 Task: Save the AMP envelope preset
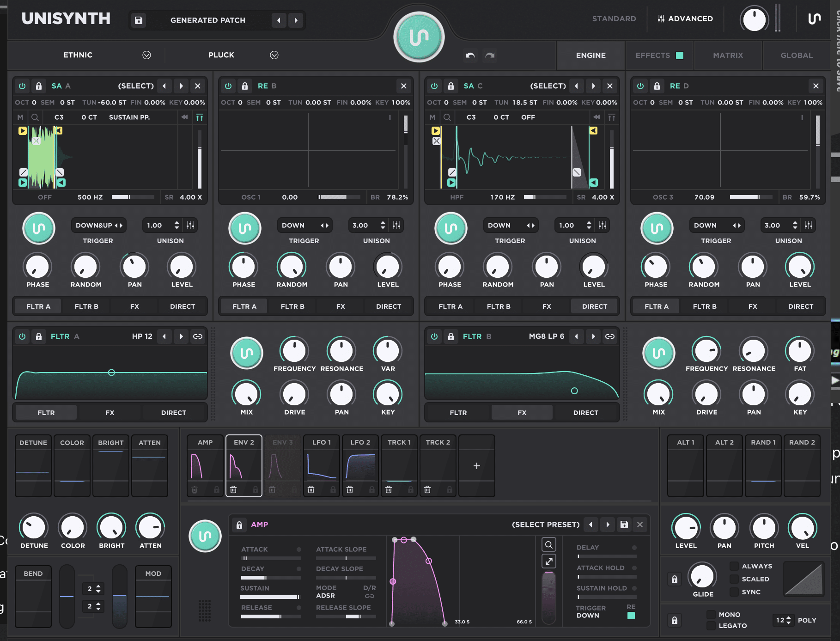click(624, 525)
